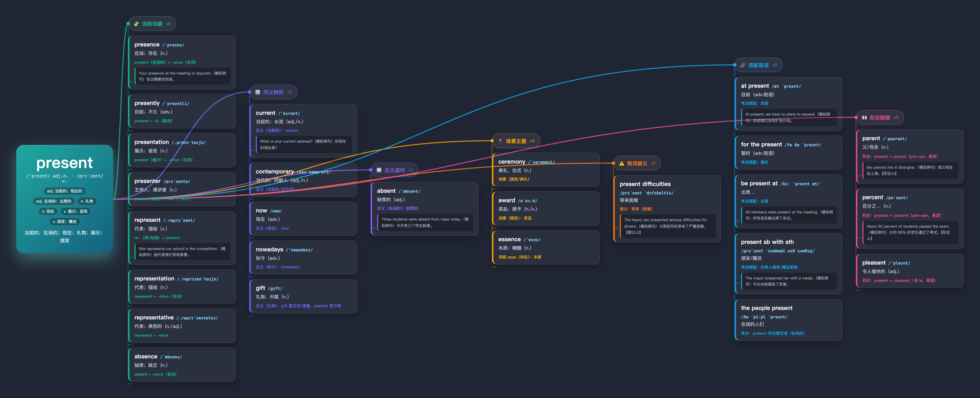Select the word "presence" card title

[147, 45]
